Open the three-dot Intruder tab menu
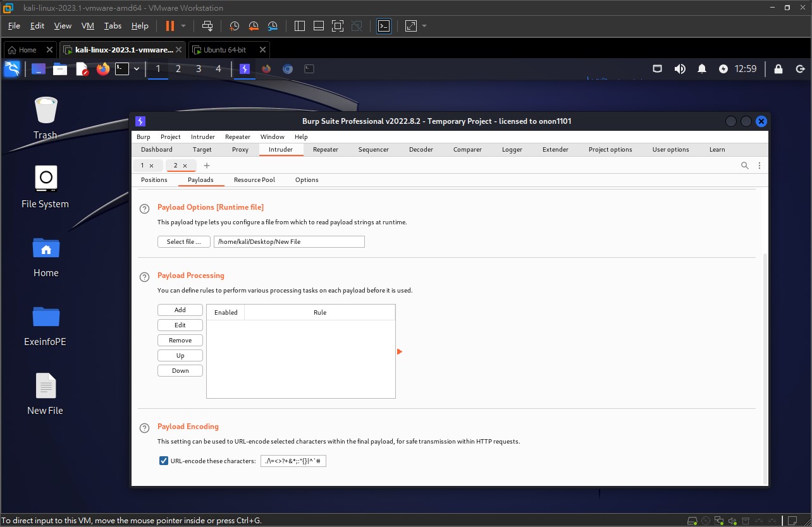Screen dimensions: 812x527 760,166
